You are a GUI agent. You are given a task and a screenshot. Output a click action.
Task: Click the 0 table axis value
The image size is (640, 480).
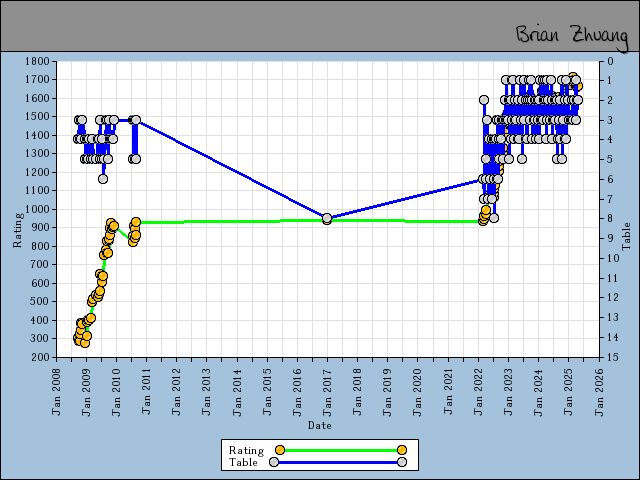point(611,61)
